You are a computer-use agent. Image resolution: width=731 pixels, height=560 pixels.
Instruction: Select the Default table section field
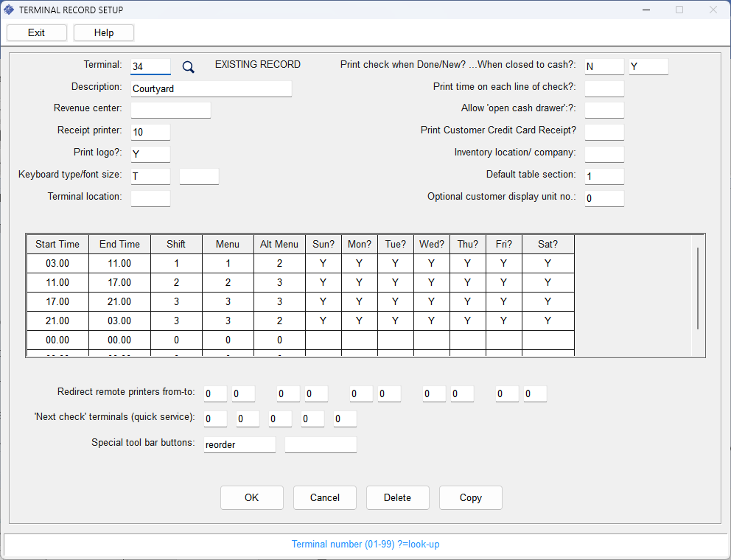[604, 176]
